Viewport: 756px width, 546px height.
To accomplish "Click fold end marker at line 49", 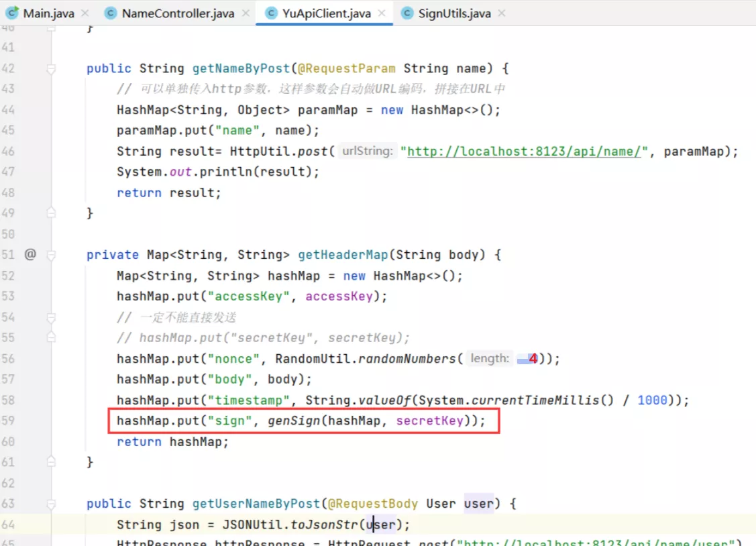I will (x=51, y=213).
